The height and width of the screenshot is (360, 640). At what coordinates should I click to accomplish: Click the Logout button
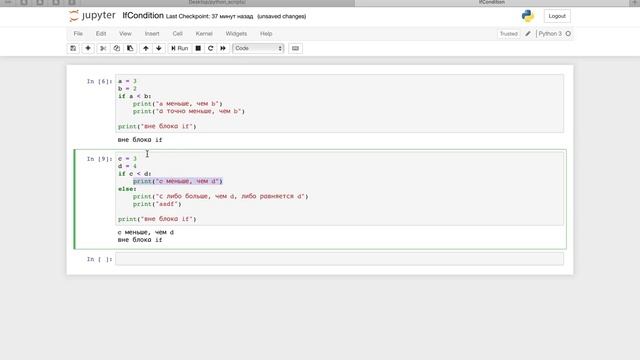[557, 16]
